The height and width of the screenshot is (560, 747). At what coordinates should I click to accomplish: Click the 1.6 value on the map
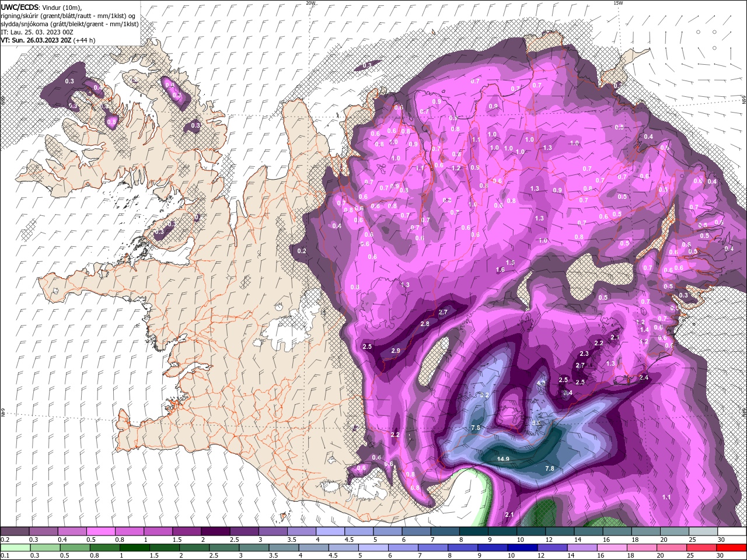pos(500,269)
